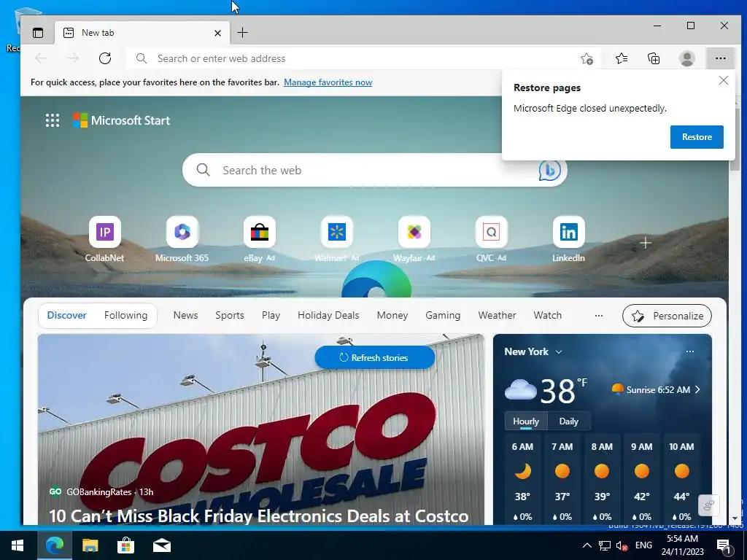This screenshot has height=560, width=747.
Task: Open the eBay quick link tile
Action: [259, 239]
